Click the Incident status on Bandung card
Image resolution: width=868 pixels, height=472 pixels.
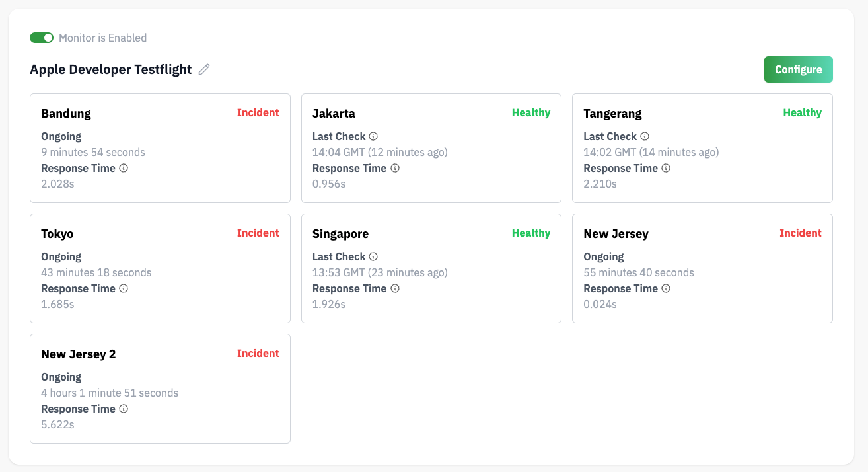258,113
